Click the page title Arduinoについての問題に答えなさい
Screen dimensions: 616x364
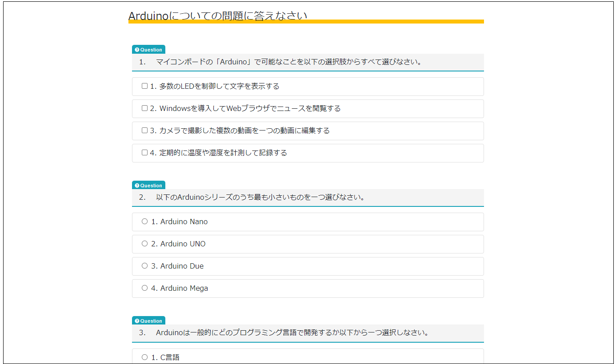click(218, 16)
